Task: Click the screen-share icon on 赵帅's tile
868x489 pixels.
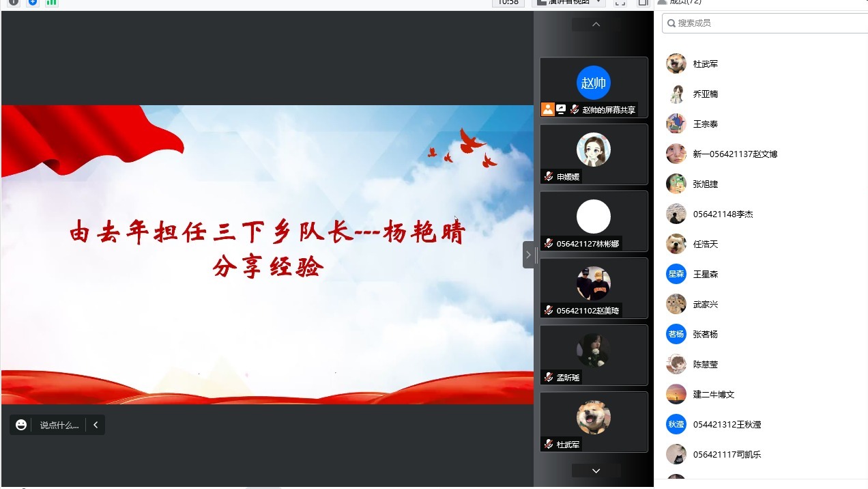Action: click(x=561, y=109)
